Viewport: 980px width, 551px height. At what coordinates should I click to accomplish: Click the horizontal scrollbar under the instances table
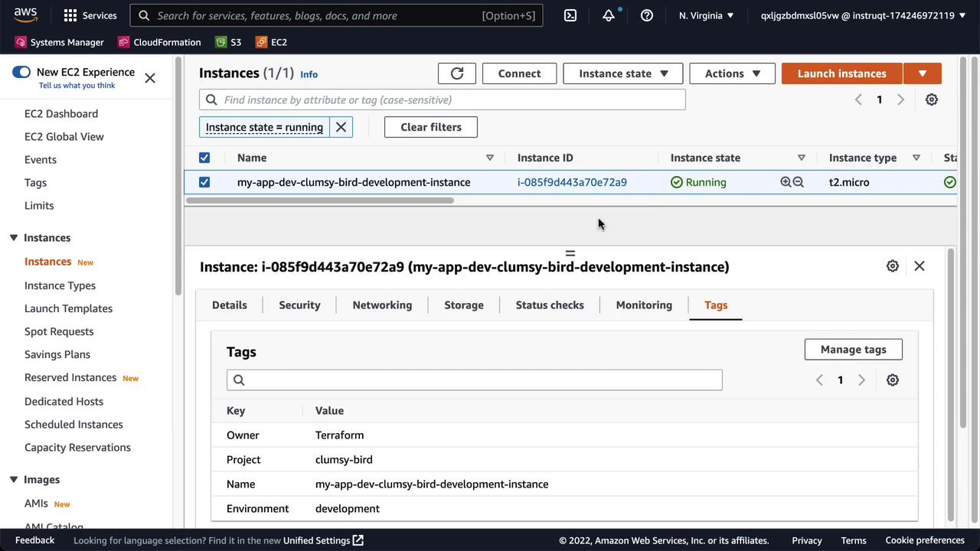click(320, 201)
